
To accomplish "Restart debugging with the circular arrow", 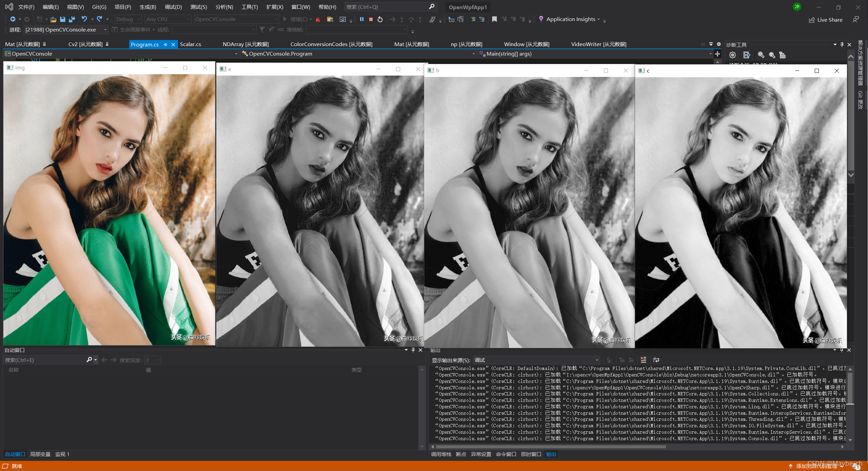I will pyautogui.click(x=380, y=19).
